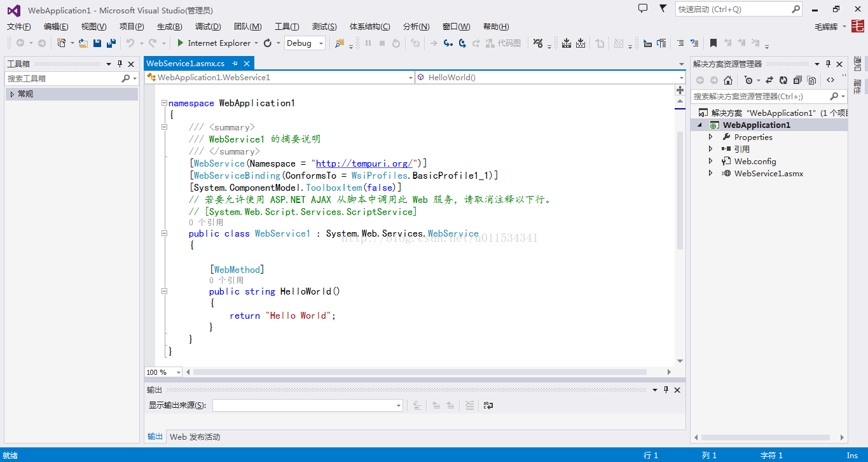Screen dimensions: 868x462
Task: Open the Internet Explorer browser dropdown arrow
Action: click(x=256, y=43)
